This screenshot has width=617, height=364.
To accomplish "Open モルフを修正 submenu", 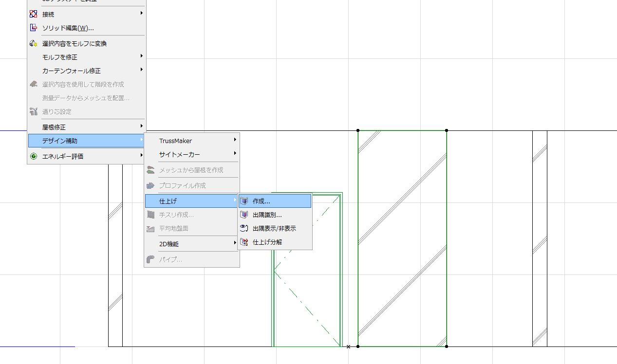I will tap(87, 57).
